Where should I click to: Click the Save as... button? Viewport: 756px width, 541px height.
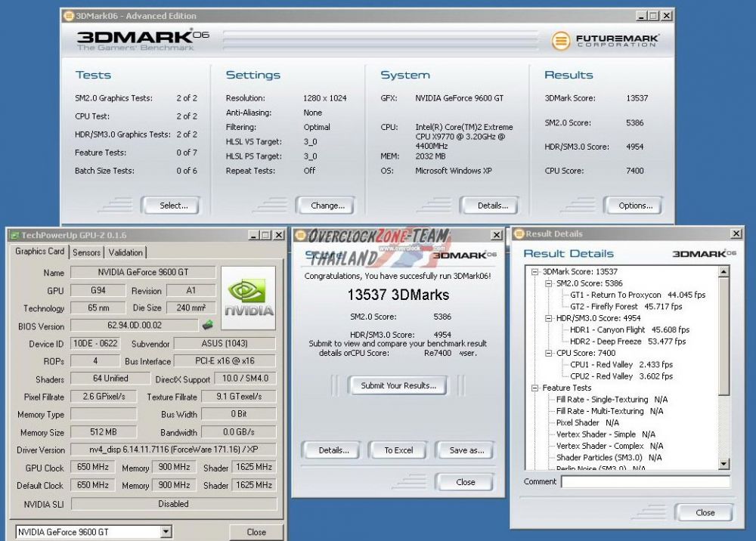tap(464, 450)
